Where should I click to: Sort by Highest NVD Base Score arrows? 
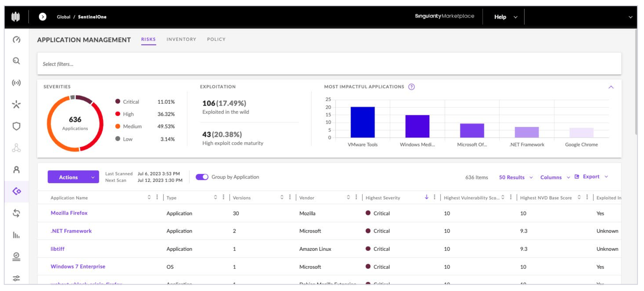[x=579, y=197]
